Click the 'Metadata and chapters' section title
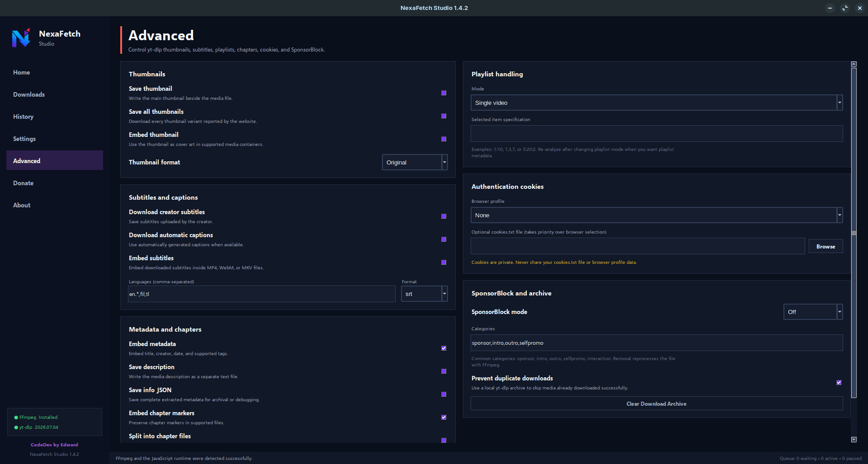868x464 pixels. click(165, 329)
